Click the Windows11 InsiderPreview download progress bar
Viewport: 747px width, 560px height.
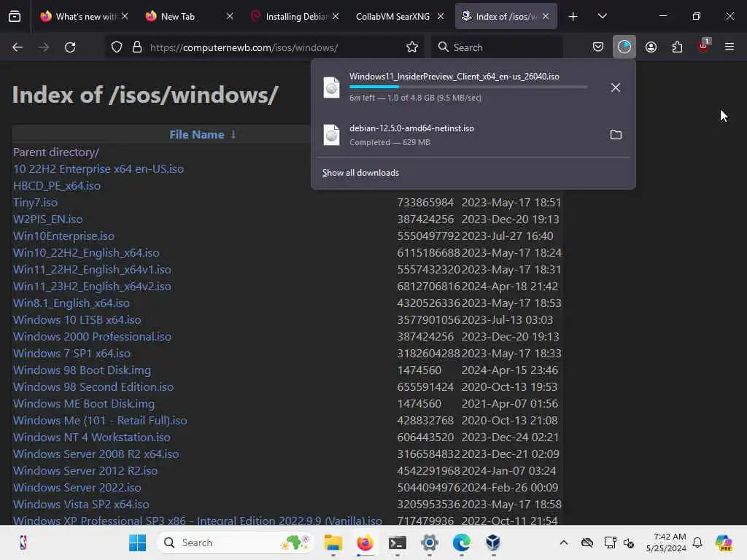[x=468, y=87]
